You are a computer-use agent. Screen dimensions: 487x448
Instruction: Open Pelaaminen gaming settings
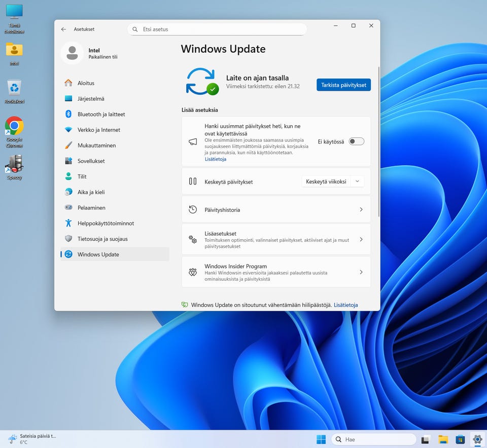click(91, 208)
